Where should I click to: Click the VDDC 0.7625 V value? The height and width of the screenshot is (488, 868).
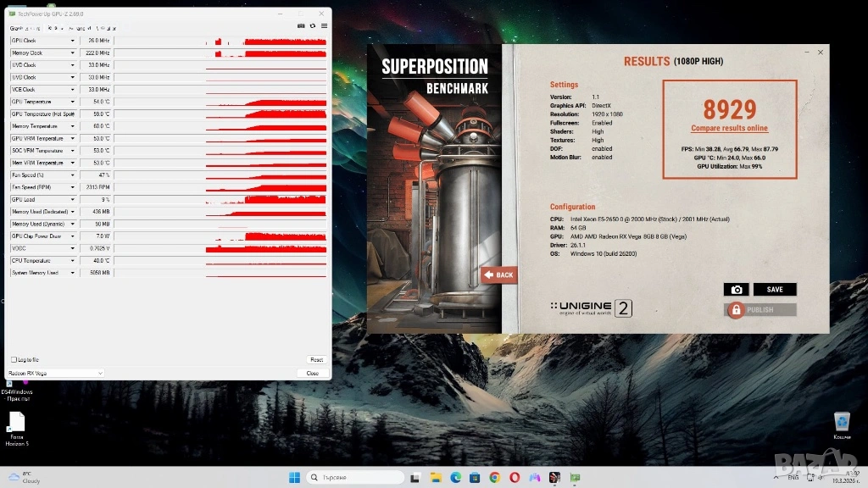[x=97, y=248]
